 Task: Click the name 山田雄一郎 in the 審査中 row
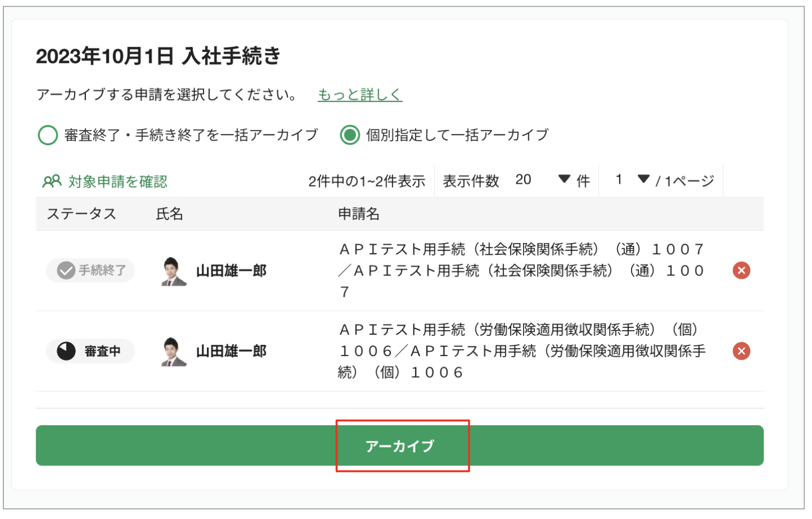pos(231,351)
